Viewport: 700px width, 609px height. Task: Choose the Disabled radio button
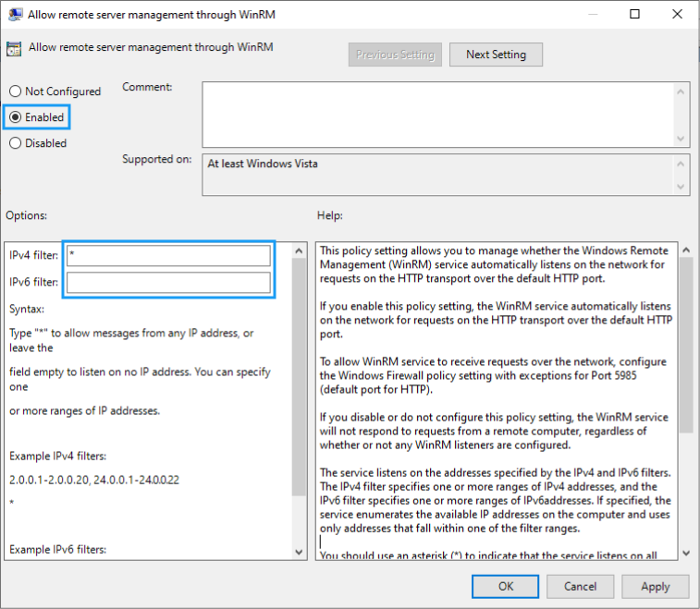coord(15,143)
